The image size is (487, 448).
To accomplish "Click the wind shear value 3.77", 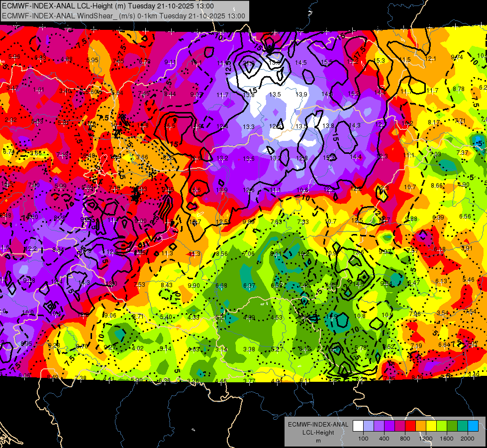I will [249, 381].
